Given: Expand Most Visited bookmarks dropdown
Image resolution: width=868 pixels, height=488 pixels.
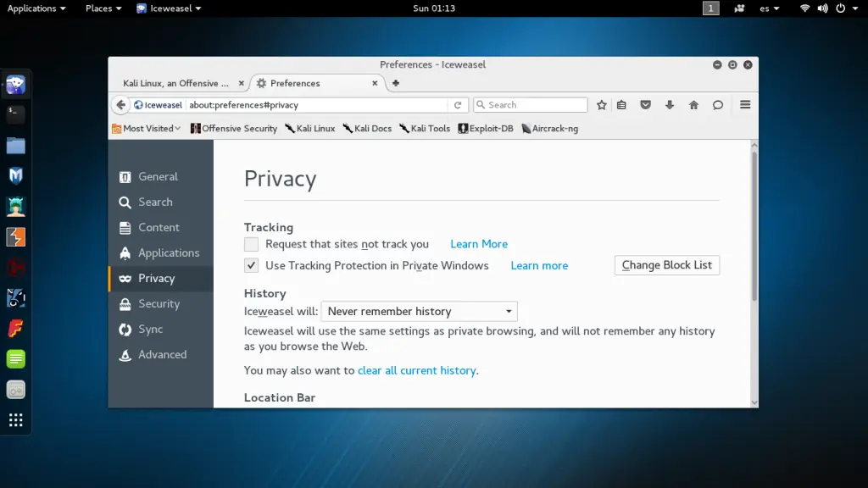Looking at the screenshot, I should [x=146, y=129].
